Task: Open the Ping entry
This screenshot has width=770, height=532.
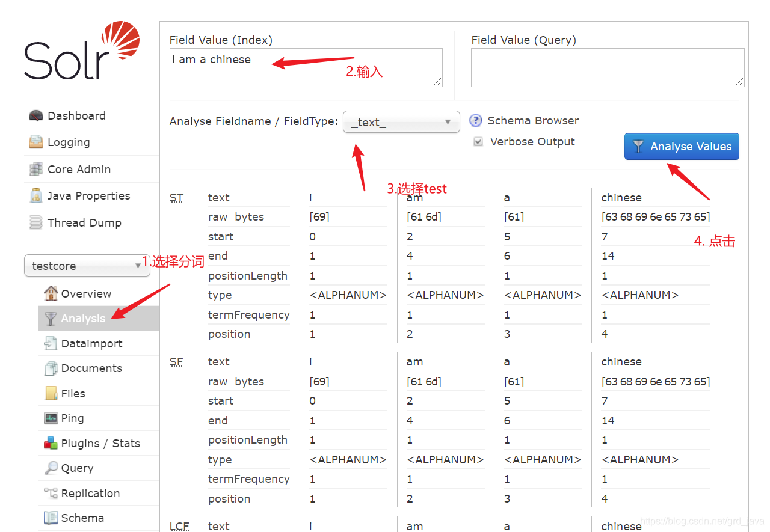Action: coord(99,418)
